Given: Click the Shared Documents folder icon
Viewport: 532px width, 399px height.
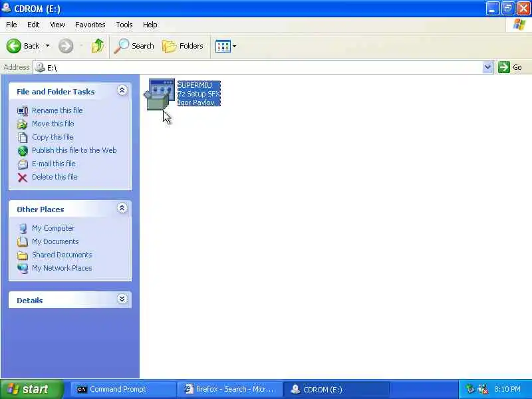Looking at the screenshot, I should pos(23,255).
